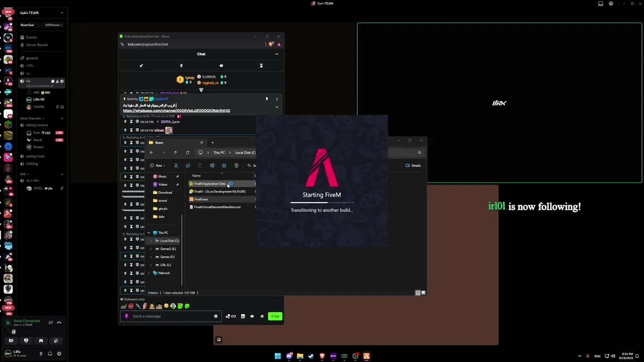Select This PC breadcrumb in address bar
The image size is (644, 362).
pyautogui.click(x=219, y=153)
